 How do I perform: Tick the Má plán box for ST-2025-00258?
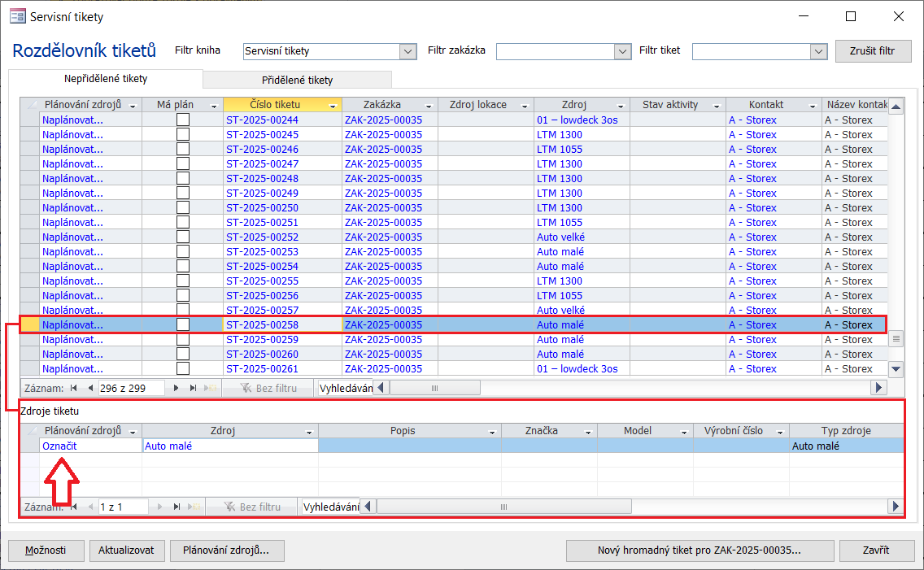(x=183, y=324)
